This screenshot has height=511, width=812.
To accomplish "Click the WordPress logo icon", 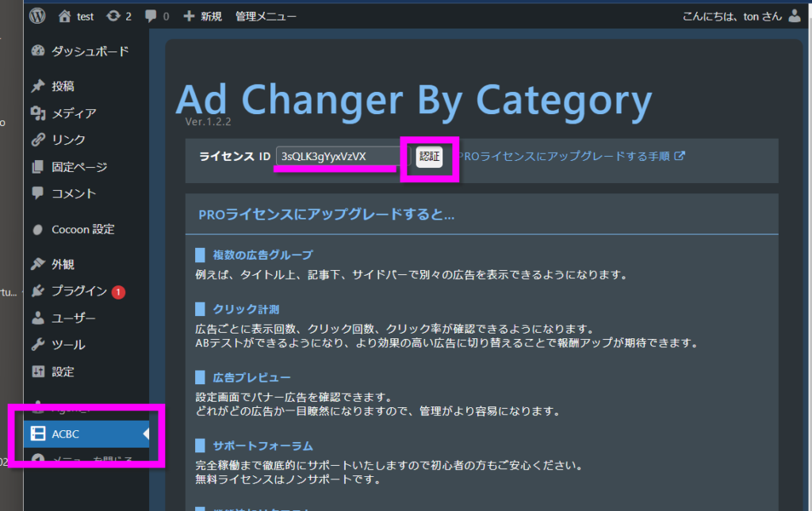I will pyautogui.click(x=38, y=16).
